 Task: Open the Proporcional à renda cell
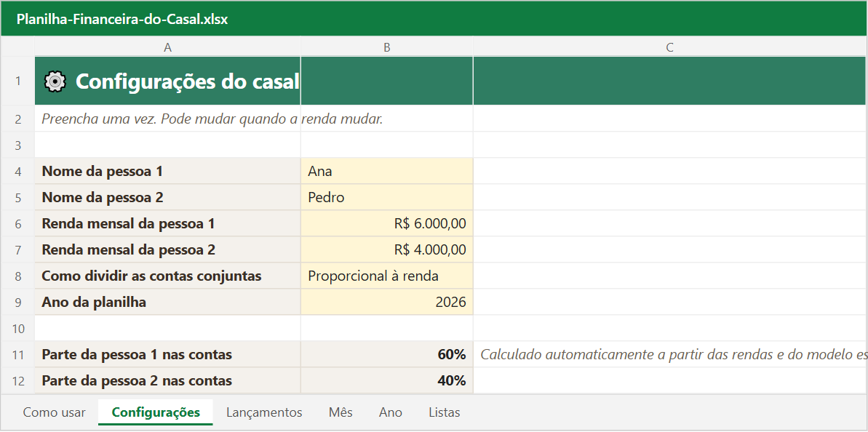pos(387,276)
